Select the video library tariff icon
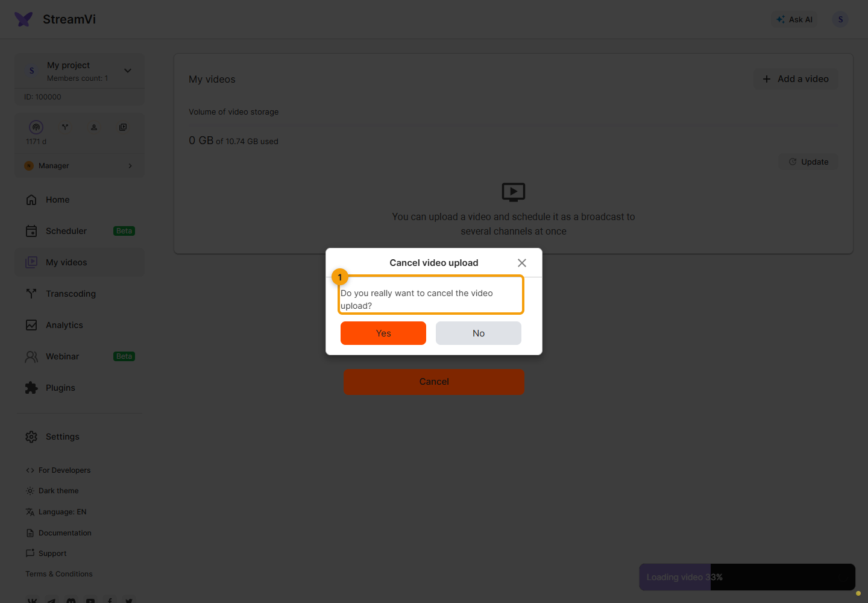The height and width of the screenshot is (603, 868). point(123,127)
